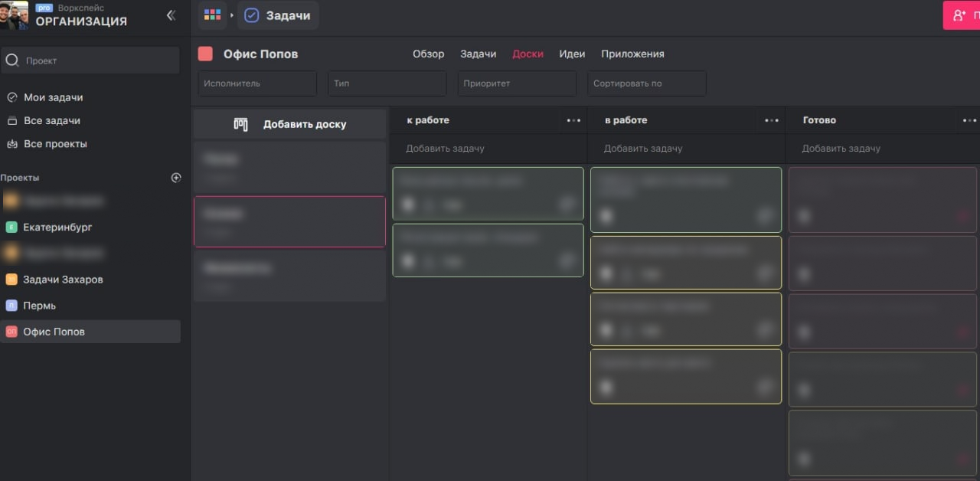Click the 'Добавить доску' button
Image resolution: width=980 pixels, height=481 pixels.
pyautogui.click(x=290, y=124)
